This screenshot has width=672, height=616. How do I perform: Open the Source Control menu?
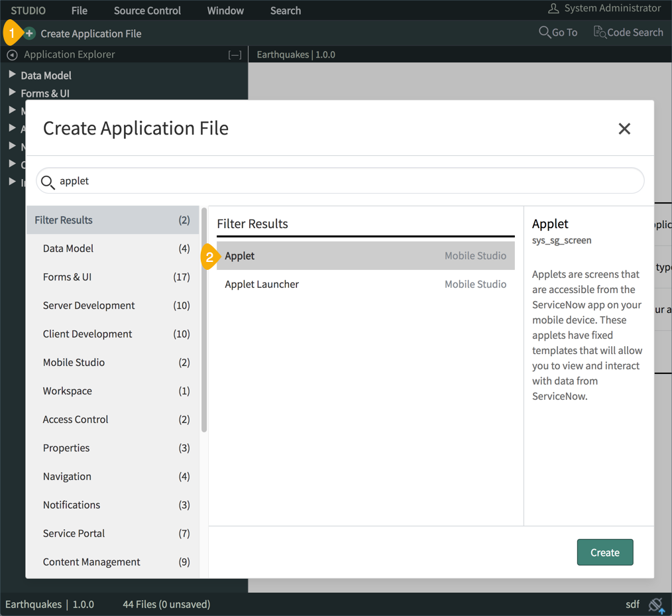147,10
